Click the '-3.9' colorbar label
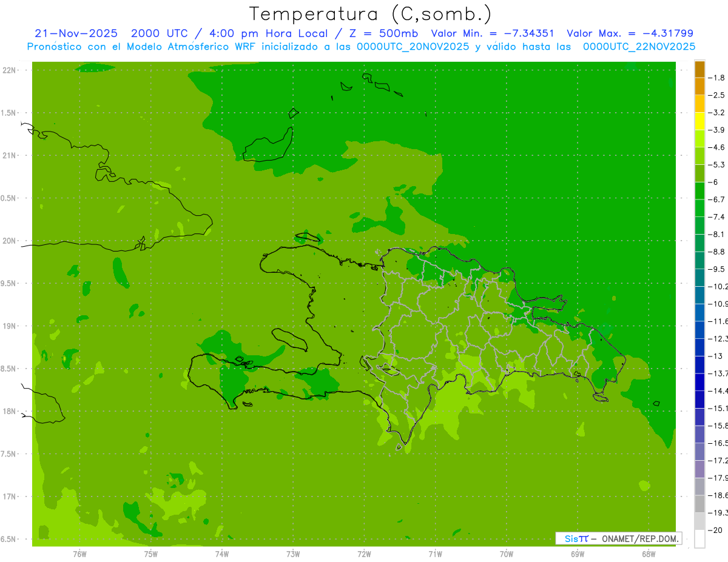728x562 pixels. tap(716, 130)
